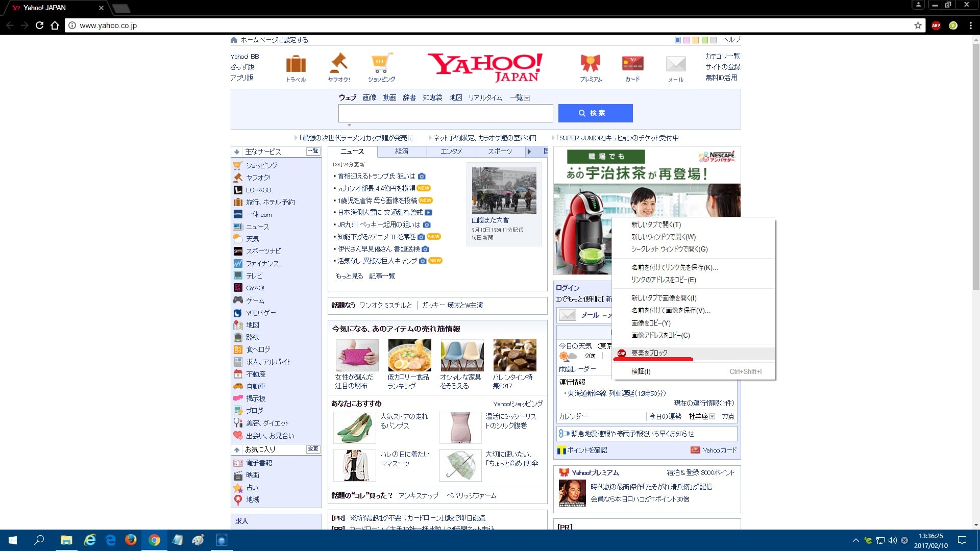Choose シークレット ウィンドウで開く in context menu
980x551 pixels.
click(694, 249)
